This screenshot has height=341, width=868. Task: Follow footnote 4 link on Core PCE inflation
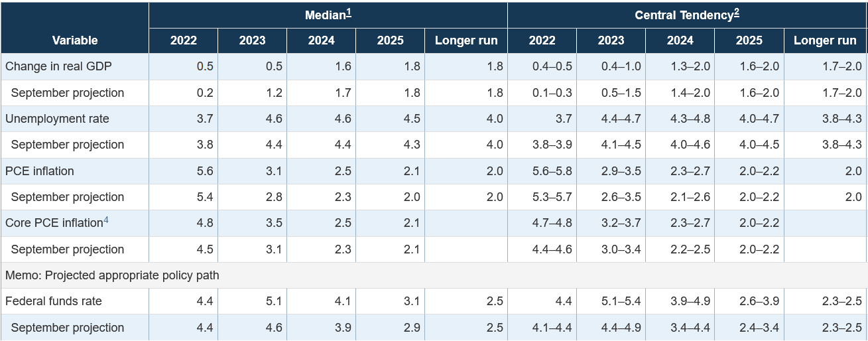point(106,220)
